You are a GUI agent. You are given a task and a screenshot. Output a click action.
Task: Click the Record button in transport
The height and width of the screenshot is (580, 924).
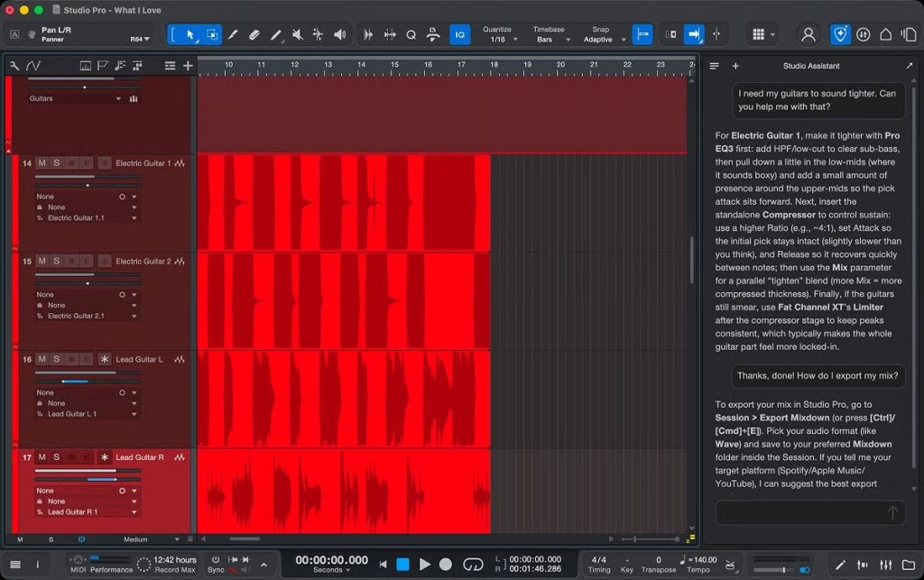tap(446, 564)
